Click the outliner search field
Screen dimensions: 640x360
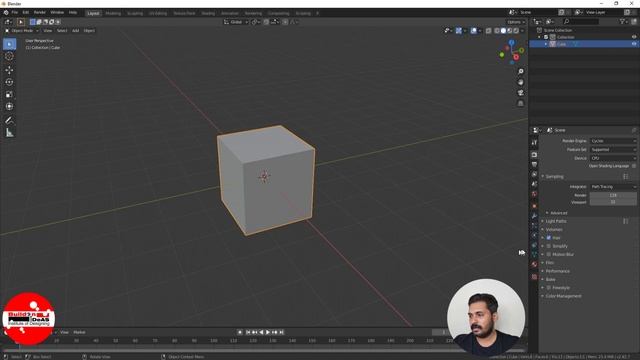(x=580, y=21)
